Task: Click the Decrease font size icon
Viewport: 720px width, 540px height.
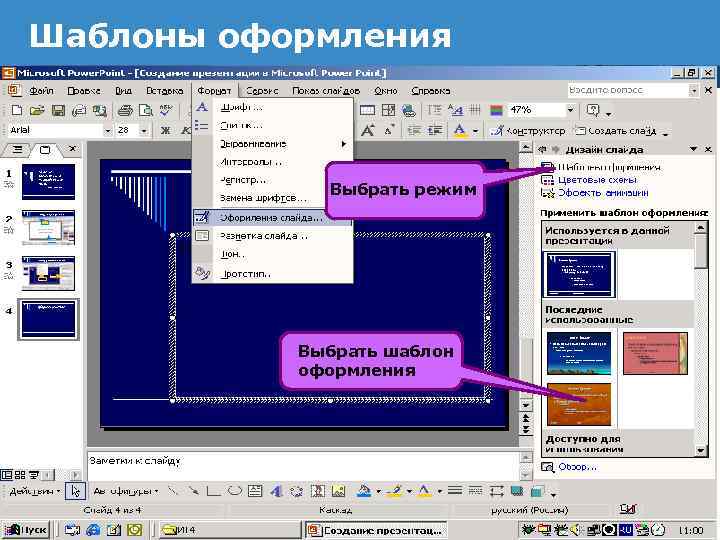Action: pyautogui.click(x=389, y=130)
